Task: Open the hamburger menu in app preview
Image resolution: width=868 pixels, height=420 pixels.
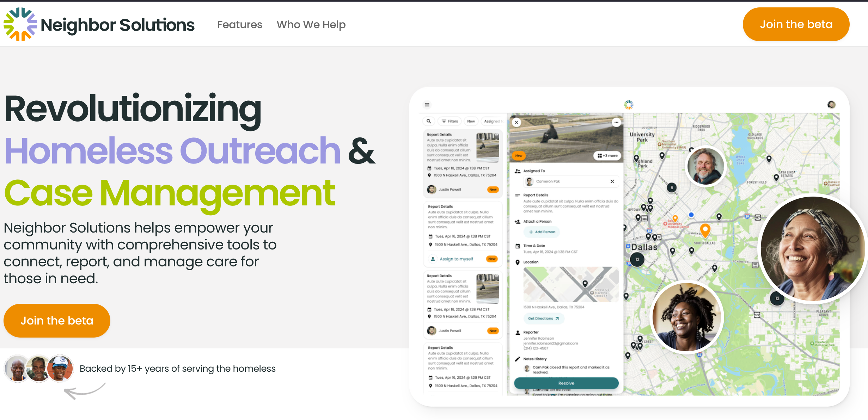Action: [x=427, y=105]
